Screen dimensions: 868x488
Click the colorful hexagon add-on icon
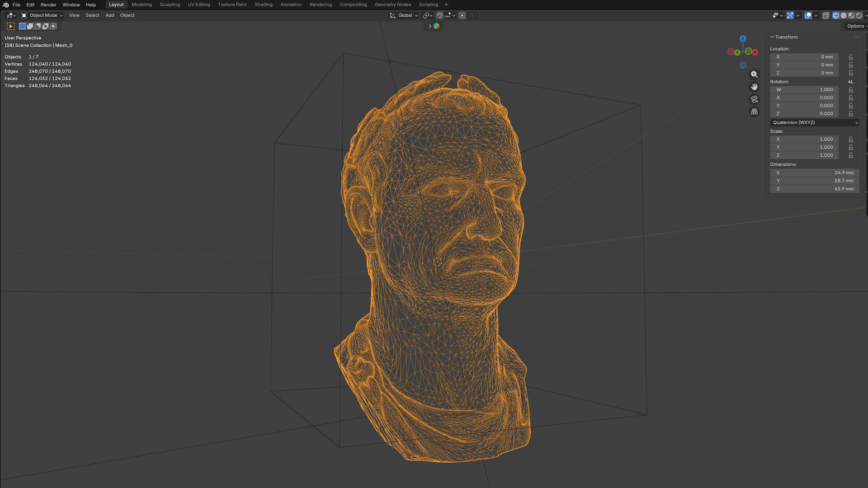[x=436, y=26]
